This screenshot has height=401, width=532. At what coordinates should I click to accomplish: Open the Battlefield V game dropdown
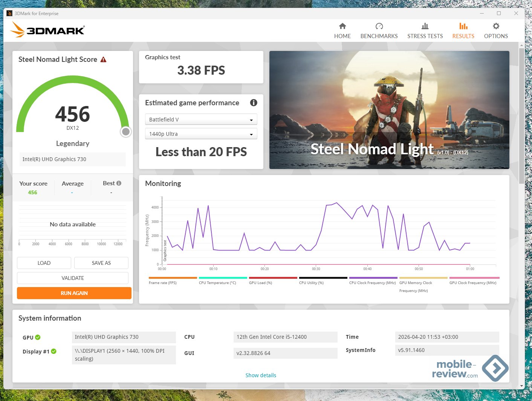coord(201,120)
